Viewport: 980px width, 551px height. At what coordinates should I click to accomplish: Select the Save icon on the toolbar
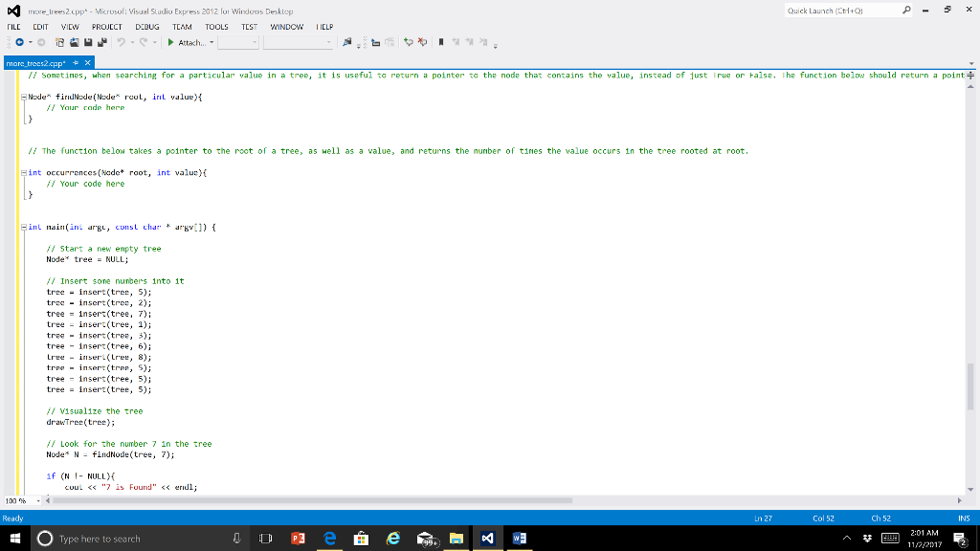pos(88,42)
